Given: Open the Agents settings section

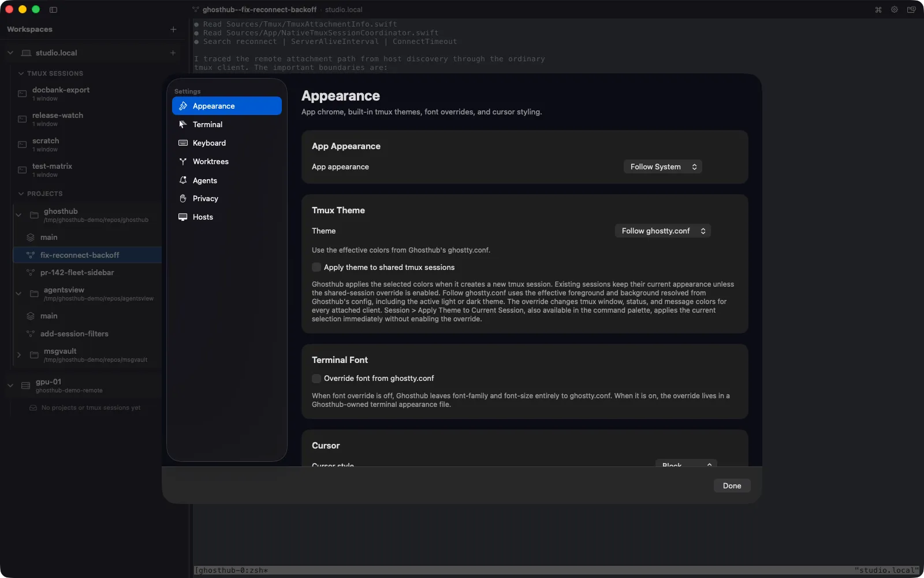Looking at the screenshot, I should coord(227,180).
